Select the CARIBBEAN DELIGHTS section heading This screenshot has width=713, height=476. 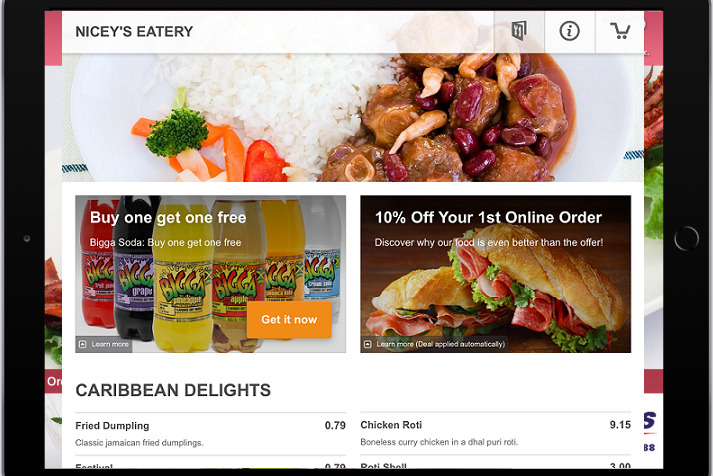tap(173, 391)
